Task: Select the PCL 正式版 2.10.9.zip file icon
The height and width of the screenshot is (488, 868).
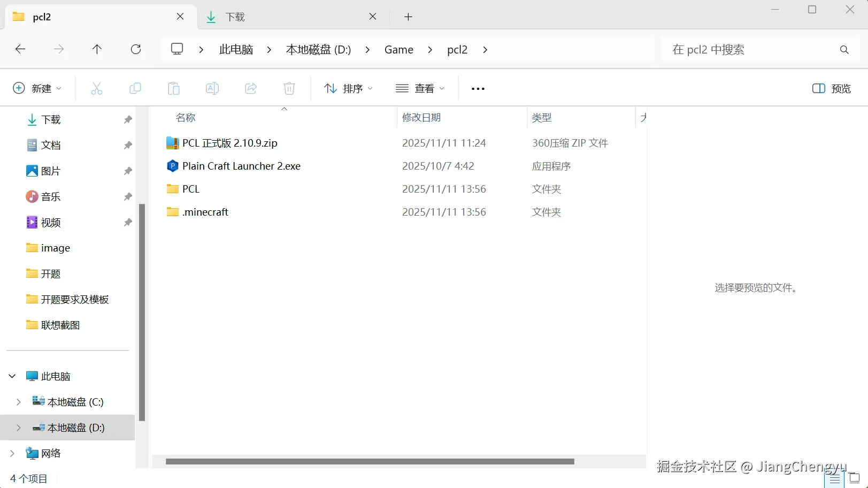Action: coord(172,143)
